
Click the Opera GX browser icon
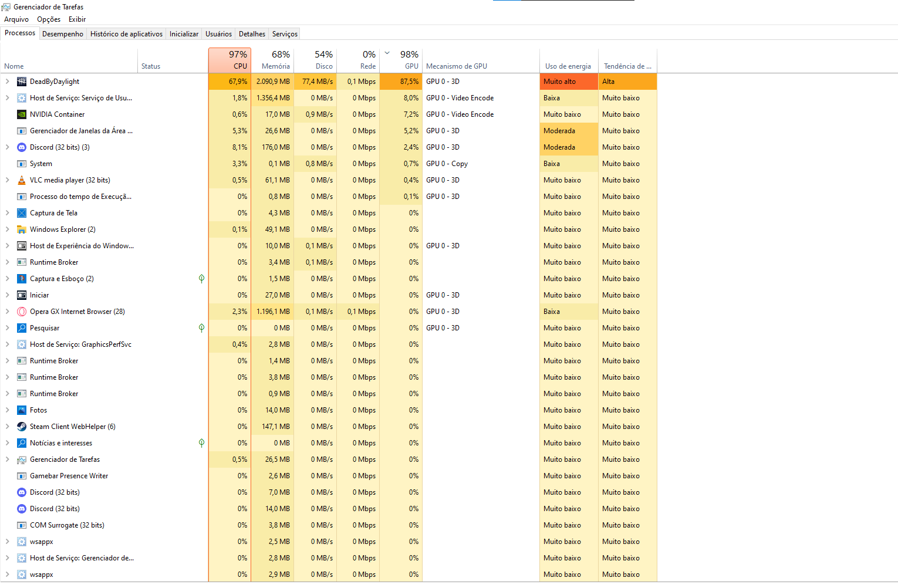[x=22, y=312]
